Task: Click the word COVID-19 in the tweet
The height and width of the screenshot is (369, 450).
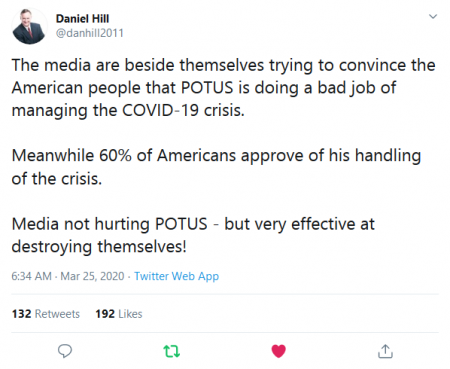Action: [x=160, y=110]
